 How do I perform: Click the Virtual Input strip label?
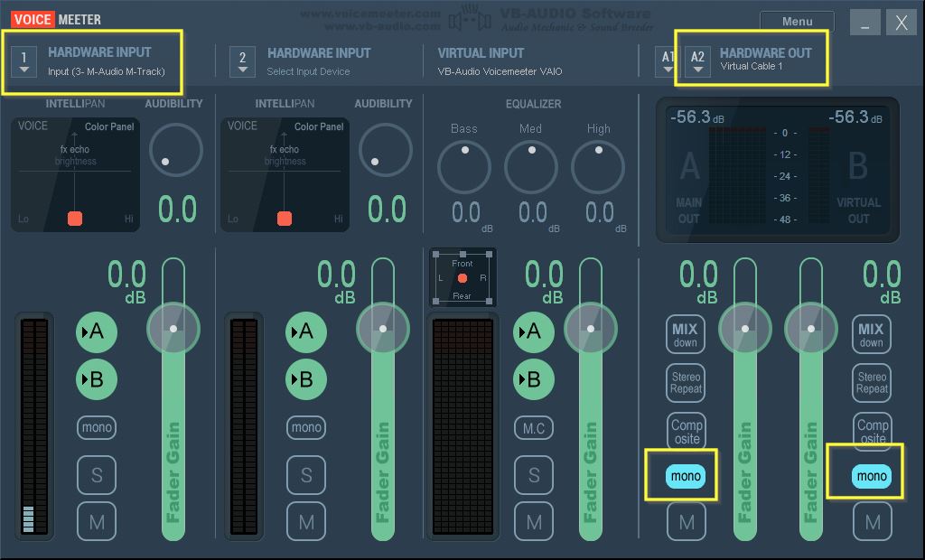pos(481,53)
